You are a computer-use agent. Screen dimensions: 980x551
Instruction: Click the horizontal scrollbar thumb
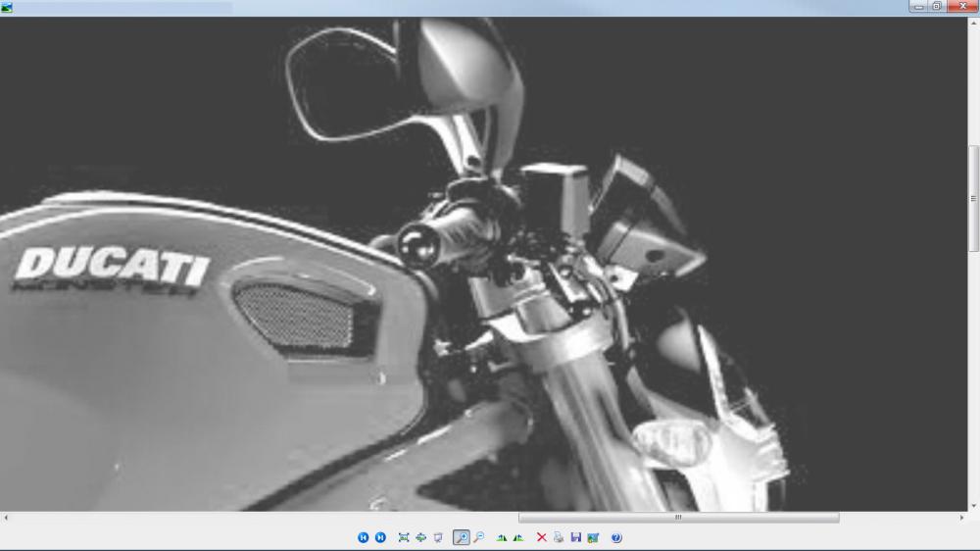pyautogui.click(x=679, y=518)
